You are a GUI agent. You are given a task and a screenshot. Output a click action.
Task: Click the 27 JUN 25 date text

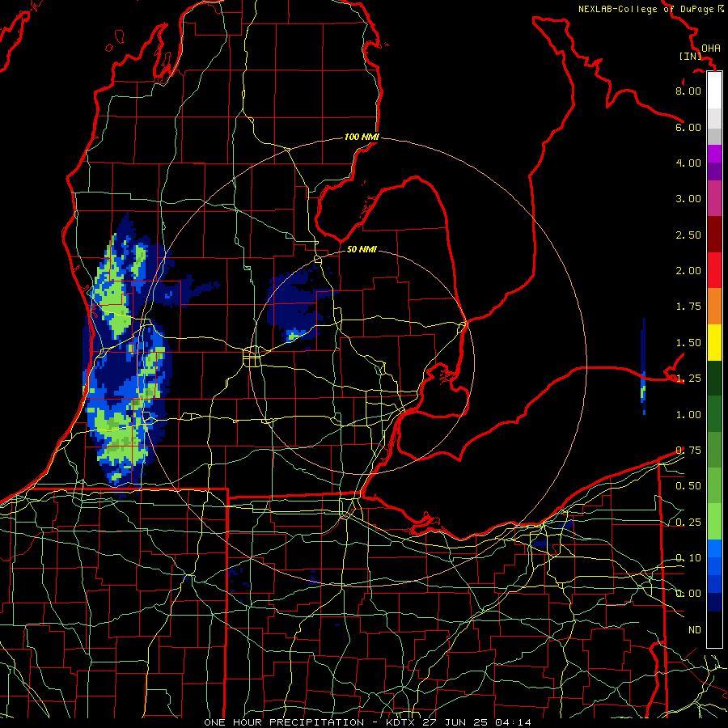[x=455, y=722]
